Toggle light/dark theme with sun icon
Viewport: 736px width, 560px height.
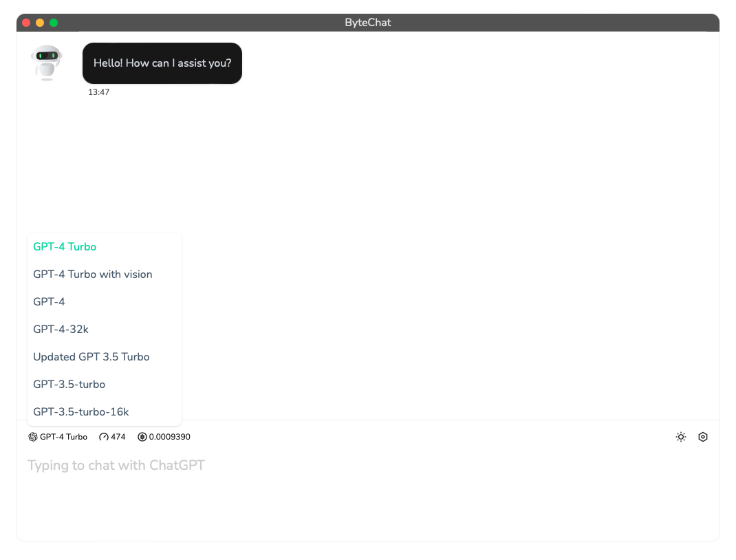680,437
